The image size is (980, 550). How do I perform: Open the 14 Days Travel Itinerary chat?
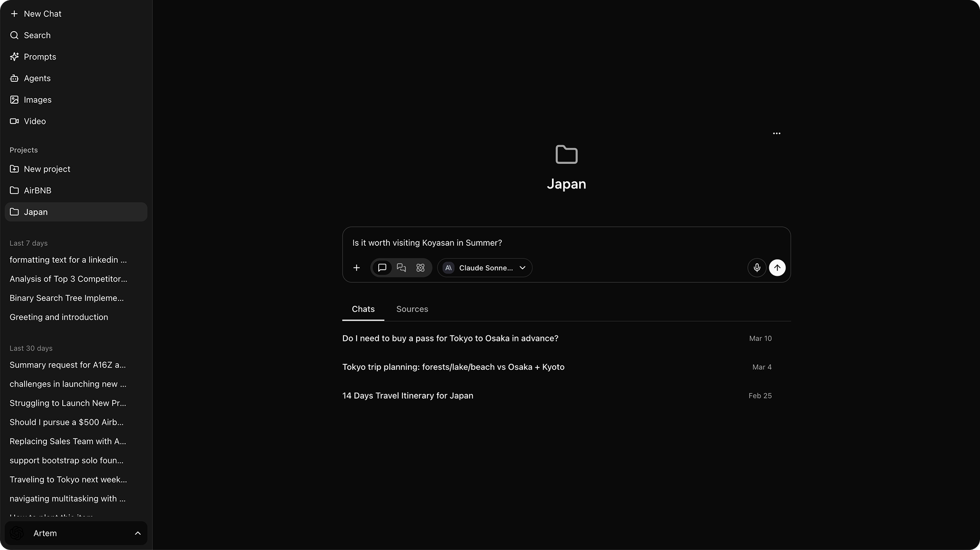point(407,395)
